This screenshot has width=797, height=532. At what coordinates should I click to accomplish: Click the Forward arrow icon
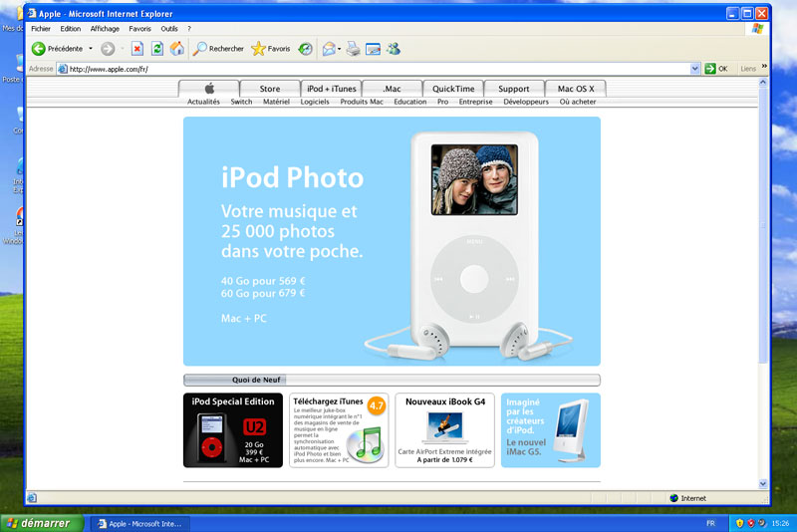tap(108, 49)
